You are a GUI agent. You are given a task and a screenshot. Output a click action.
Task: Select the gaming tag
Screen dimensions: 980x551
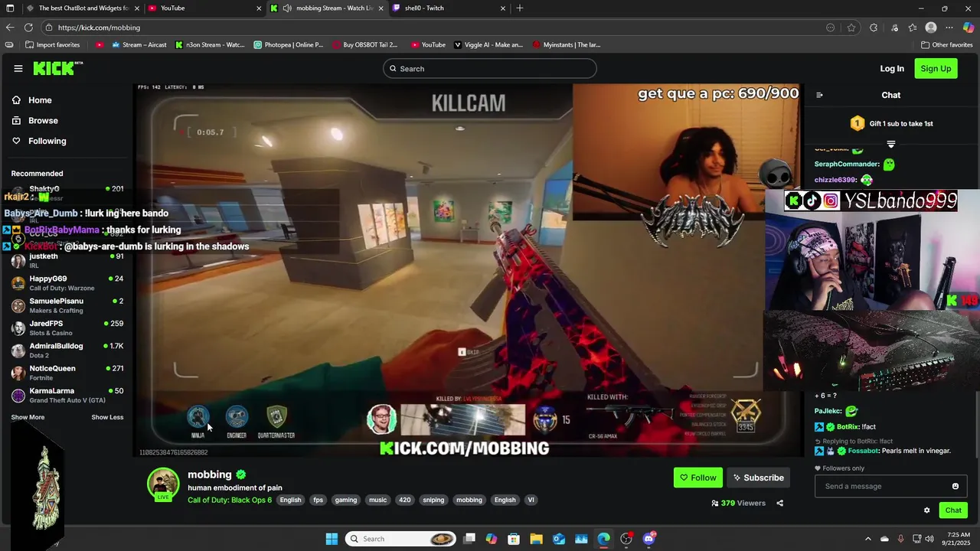coord(346,500)
